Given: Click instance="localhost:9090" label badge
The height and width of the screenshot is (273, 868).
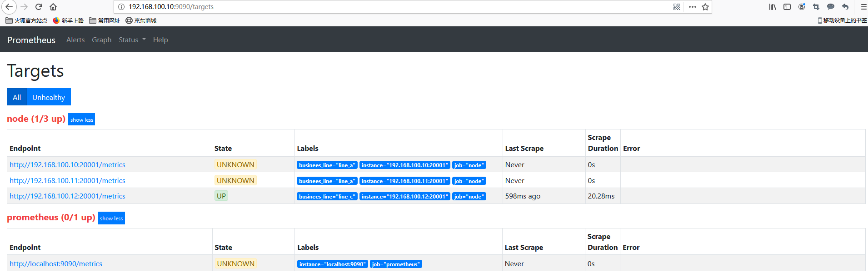Looking at the screenshot, I should click(333, 264).
